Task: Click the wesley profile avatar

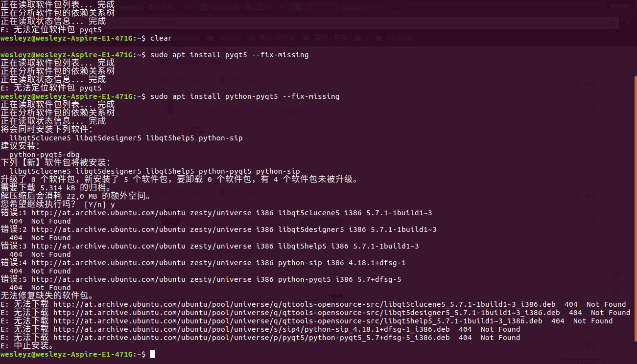Action: pos(620,6)
